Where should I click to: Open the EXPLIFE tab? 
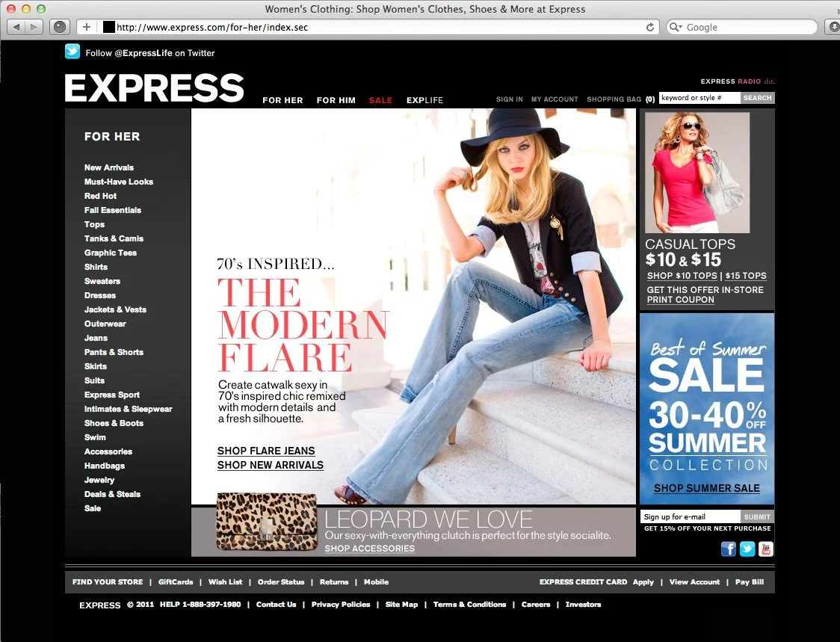pos(424,100)
